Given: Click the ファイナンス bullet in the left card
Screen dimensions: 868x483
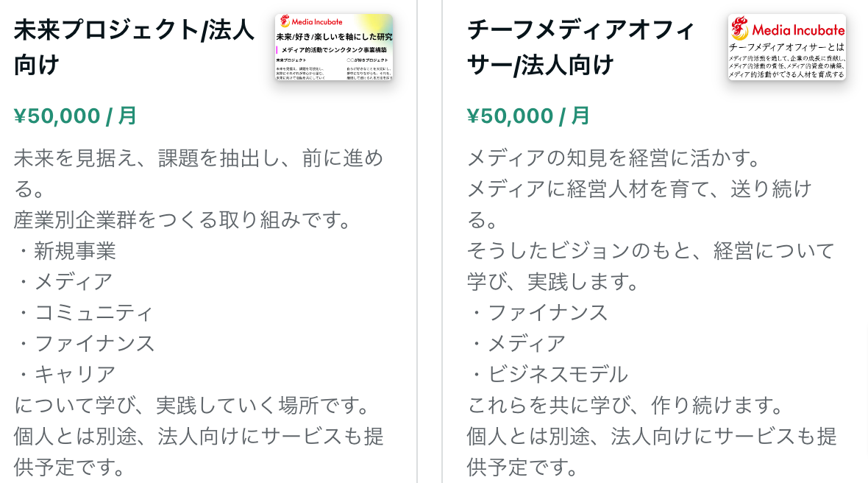Looking at the screenshot, I should (94, 343).
